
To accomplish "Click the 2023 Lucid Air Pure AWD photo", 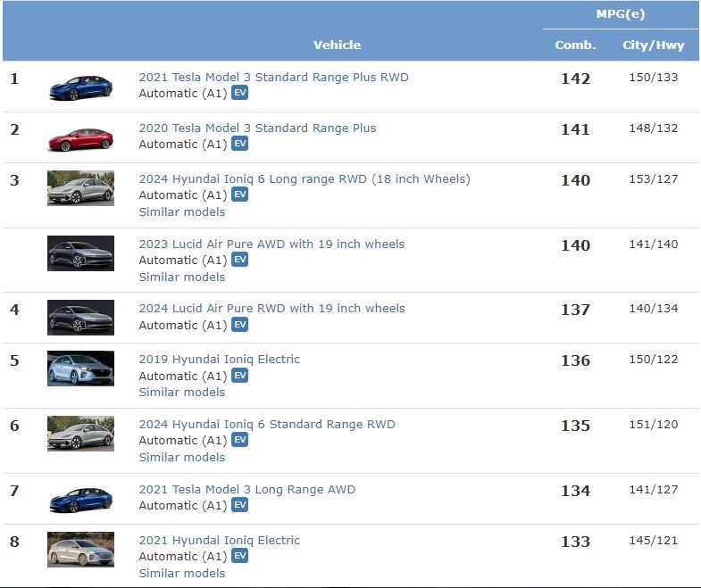I will 80,253.
